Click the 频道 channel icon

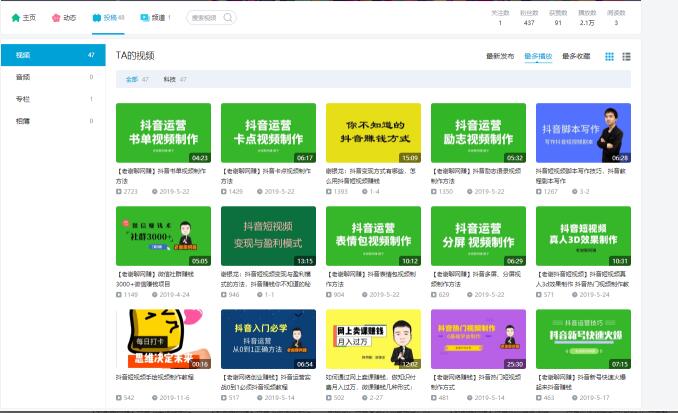[x=145, y=17]
